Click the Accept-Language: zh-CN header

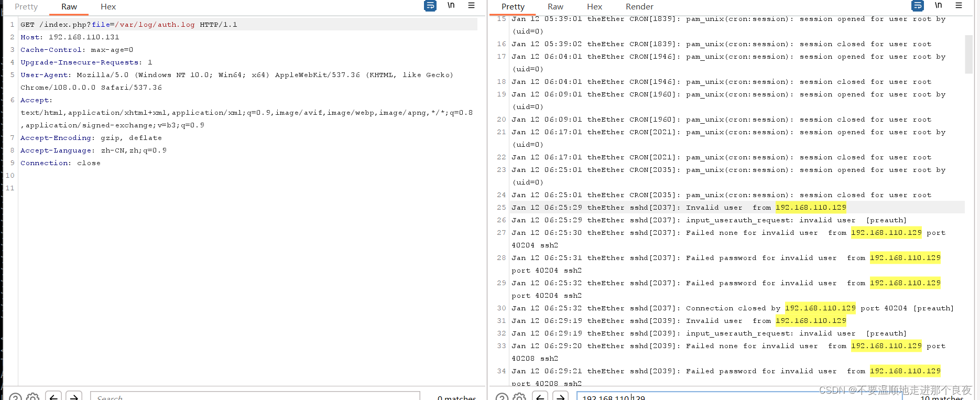click(93, 150)
